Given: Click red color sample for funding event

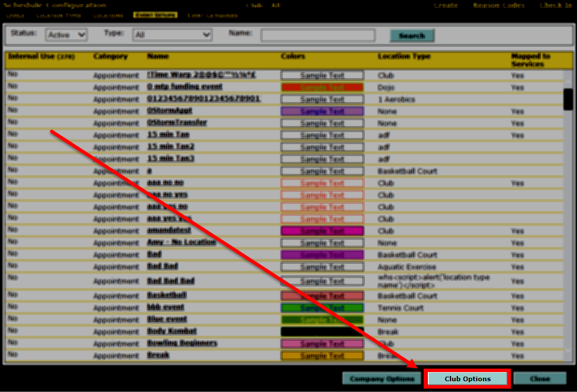Looking at the screenshot, I should pyautogui.click(x=322, y=87).
